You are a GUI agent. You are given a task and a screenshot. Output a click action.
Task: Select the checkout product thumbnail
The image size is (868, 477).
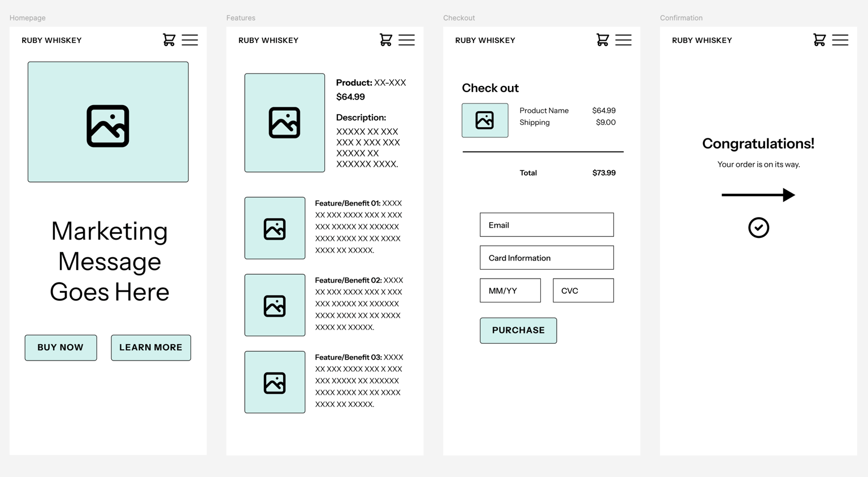click(x=485, y=120)
